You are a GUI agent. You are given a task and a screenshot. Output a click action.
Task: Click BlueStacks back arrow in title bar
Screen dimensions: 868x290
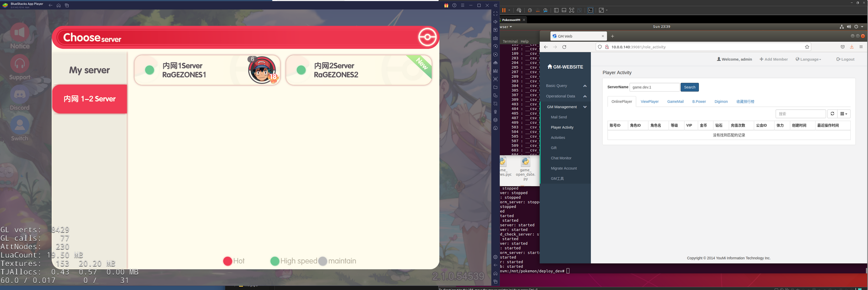click(x=51, y=5)
